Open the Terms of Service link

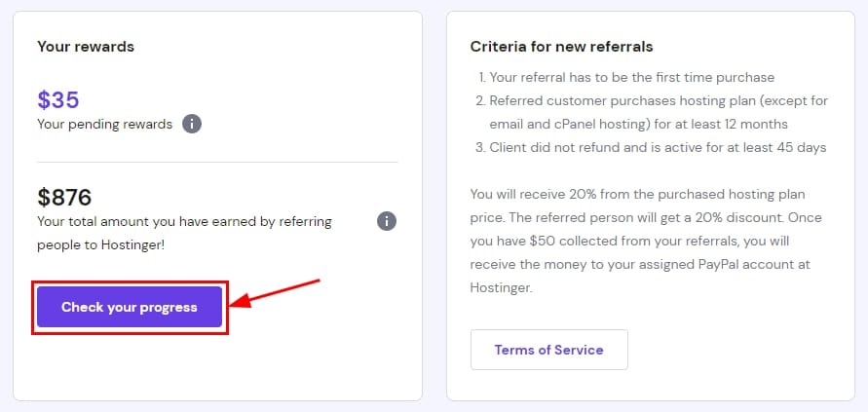coord(548,350)
